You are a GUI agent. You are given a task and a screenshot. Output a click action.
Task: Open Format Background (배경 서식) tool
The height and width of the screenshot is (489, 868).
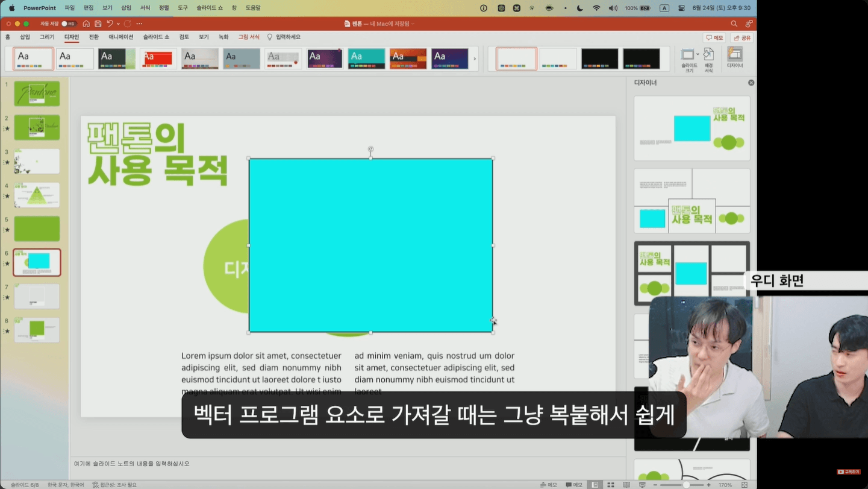click(x=709, y=59)
